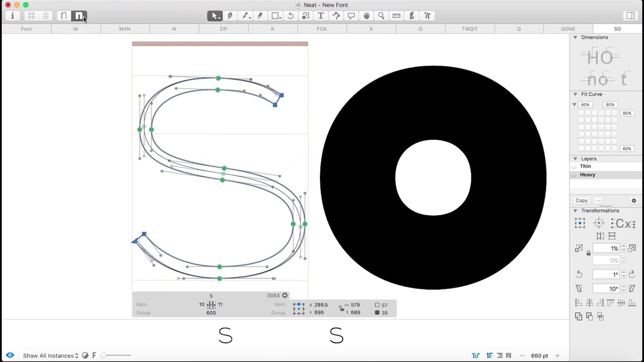Click the scale-down icon
This screenshot has width=644, height=362.
click(579, 248)
